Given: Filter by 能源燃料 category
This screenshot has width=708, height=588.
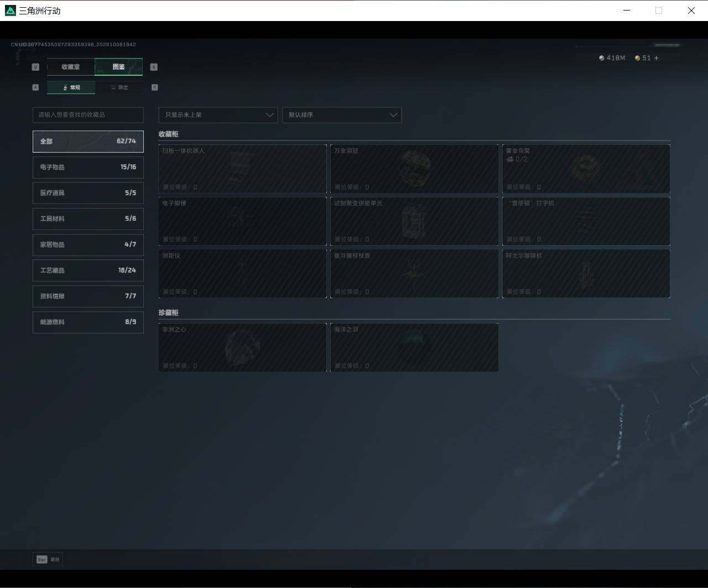Looking at the screenshot, I should tap(88, 322).
